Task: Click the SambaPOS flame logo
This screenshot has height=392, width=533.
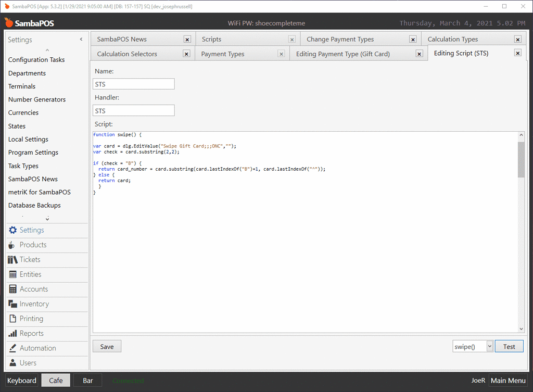Action: coord(9,23)
